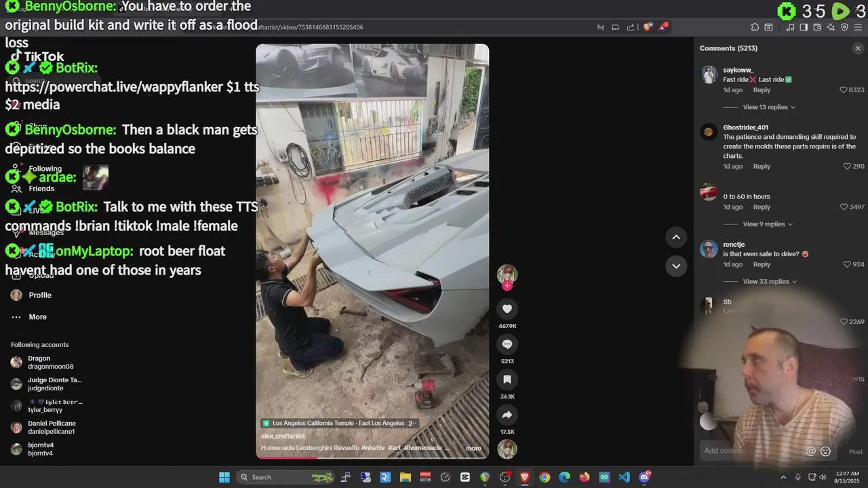Image resolution: width=868 pixels, height=488 pixels.
Task: Open creator avatar beside the video
Action: click(x=507, y=274)
